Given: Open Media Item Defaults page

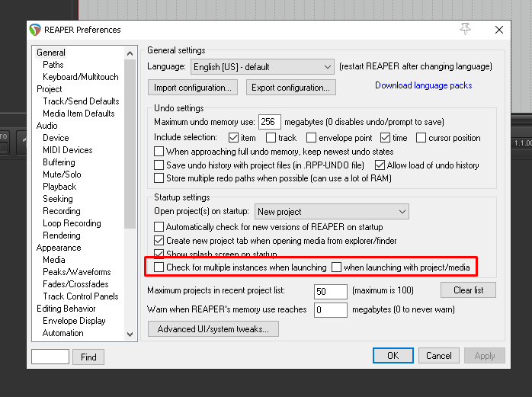Looking at the screenshot, I should tap(79, 114).
